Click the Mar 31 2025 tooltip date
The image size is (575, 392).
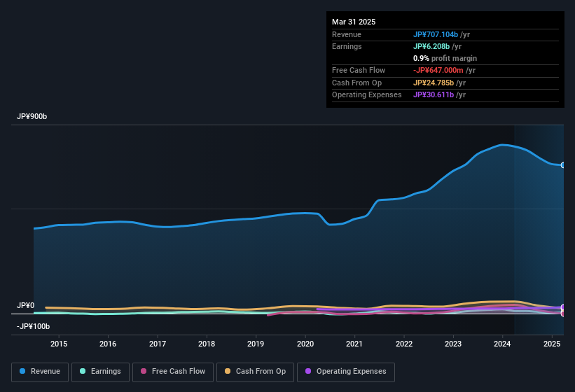click(x=354, y=22)
